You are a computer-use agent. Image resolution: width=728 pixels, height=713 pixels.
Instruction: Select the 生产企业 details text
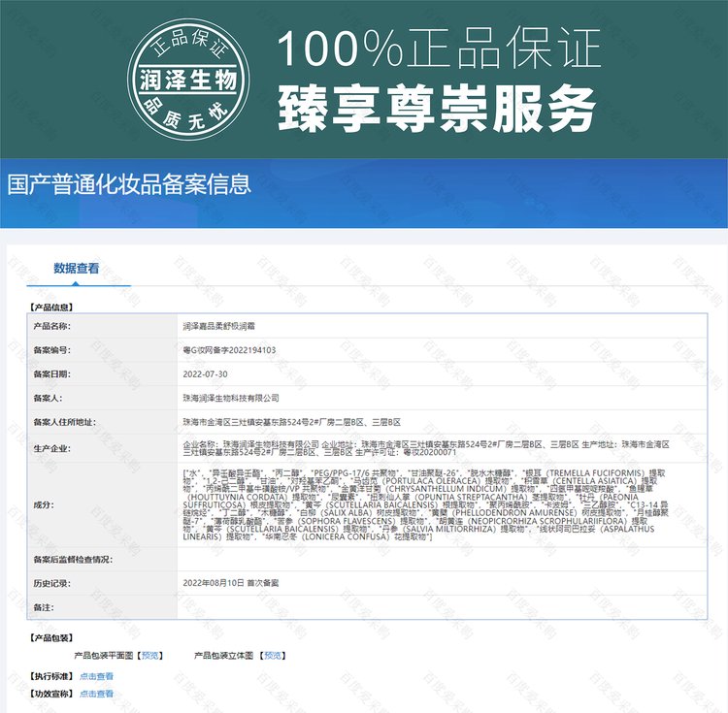[x=426, y=448]
